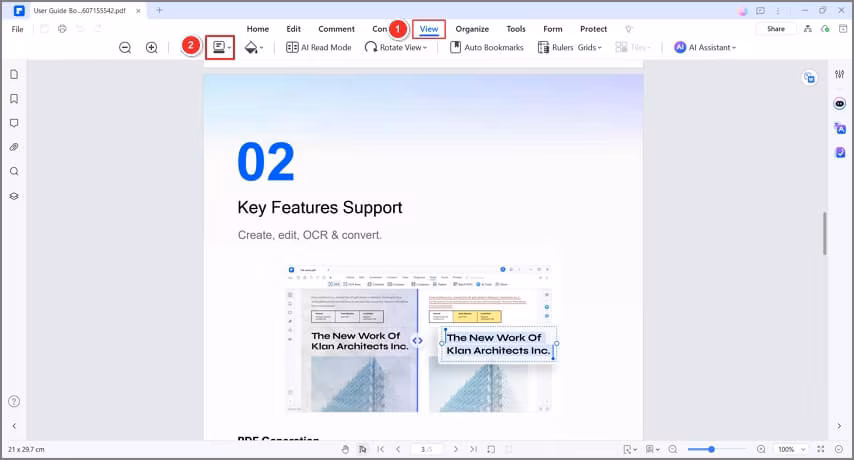The image size is (854, 460).
Task: Click the translate icon in right sidebar
Action: click(x=840, y=128)
